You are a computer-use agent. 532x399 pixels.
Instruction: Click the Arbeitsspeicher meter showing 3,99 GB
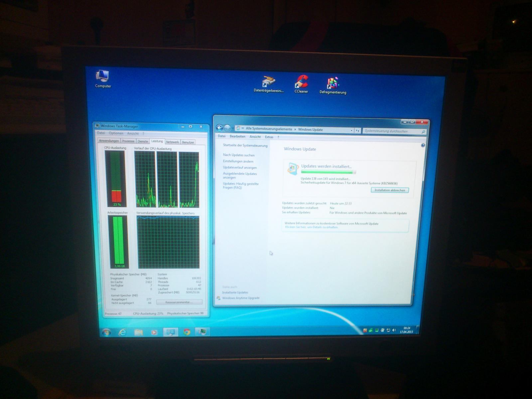coord(118,242)
